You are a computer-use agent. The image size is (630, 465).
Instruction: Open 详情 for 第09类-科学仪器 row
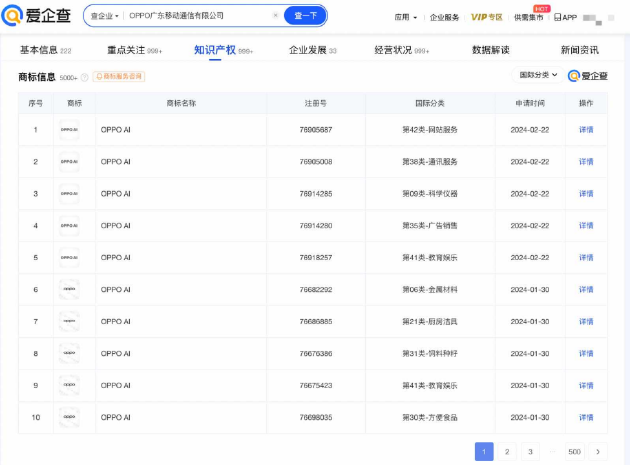586,194
